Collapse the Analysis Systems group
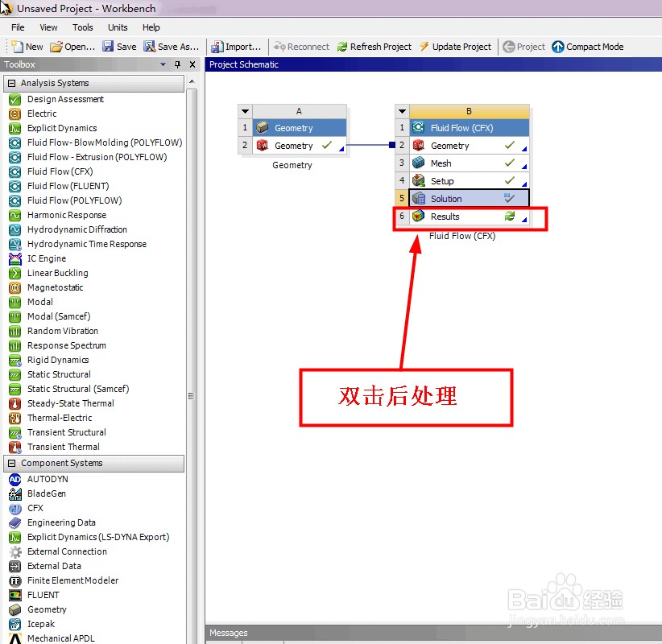 pyautogui.click(x=12, y=83)
